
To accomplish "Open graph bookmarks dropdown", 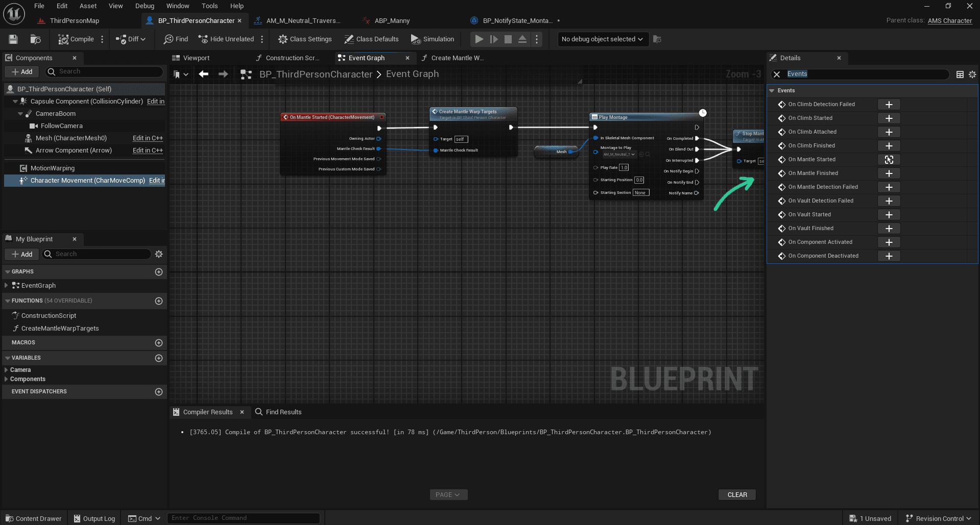I will pos(181,74).
